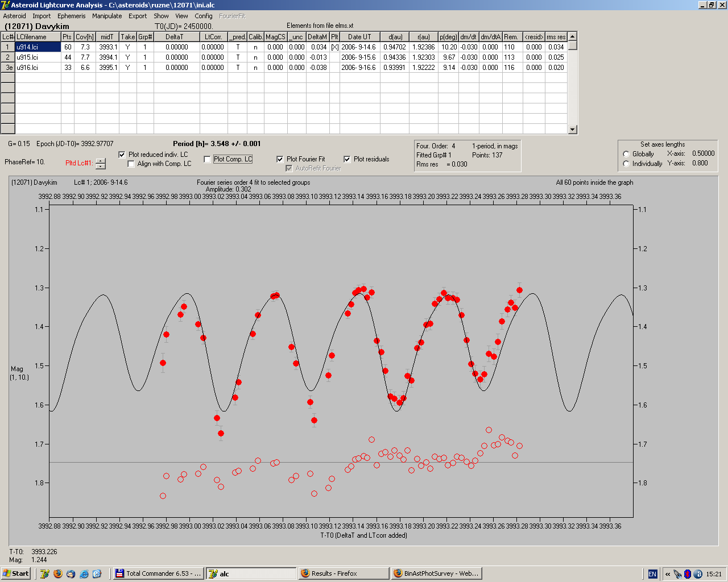Image resolution: width=728 pixels, height=582 pixels.
Task: Select row header 3e in lightcurve table
Action: 8,68
